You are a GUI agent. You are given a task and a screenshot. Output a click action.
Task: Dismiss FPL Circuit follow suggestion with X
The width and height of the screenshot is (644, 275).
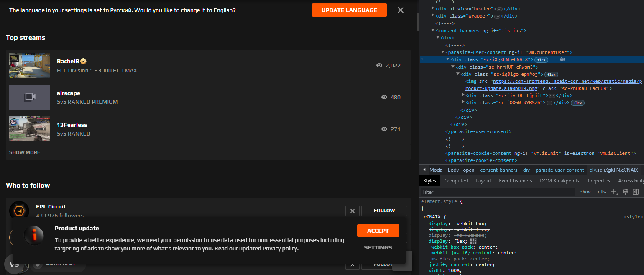[353, 211]
